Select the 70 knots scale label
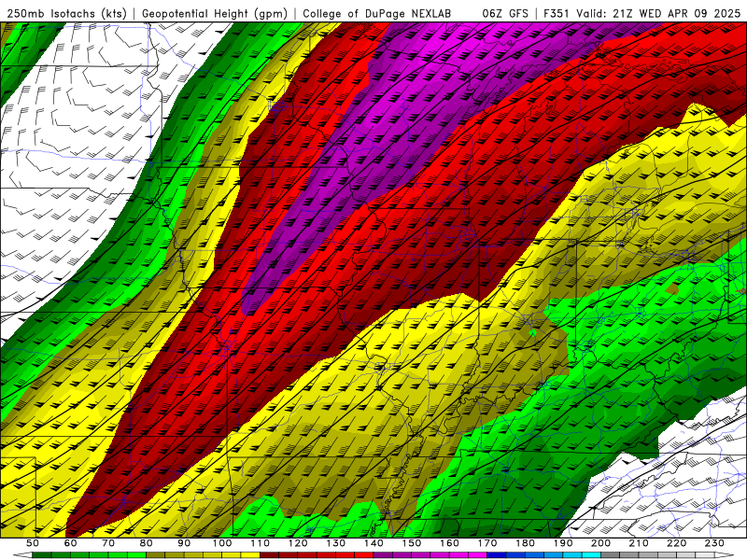 (x=108, y=543)
